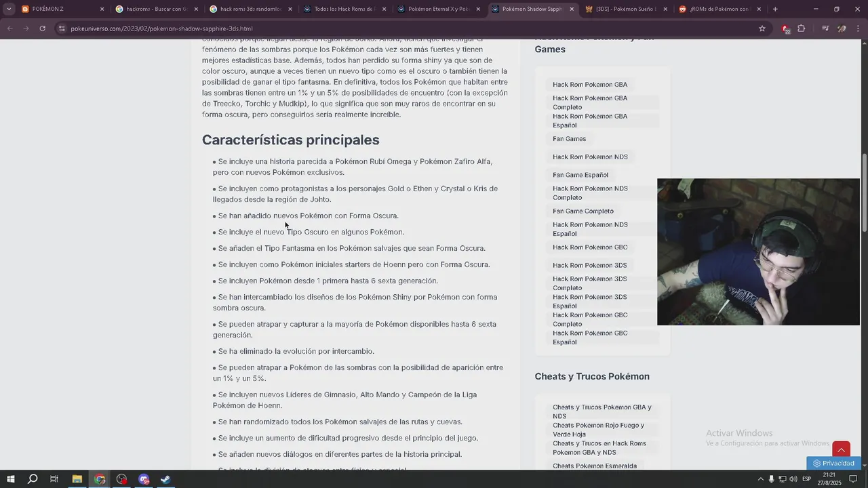Image resolution: width=868 pixels, height=488 pixels.
Task: Open Hack Rom Pokemon NDS Completo link
Action: click(590, 192)
